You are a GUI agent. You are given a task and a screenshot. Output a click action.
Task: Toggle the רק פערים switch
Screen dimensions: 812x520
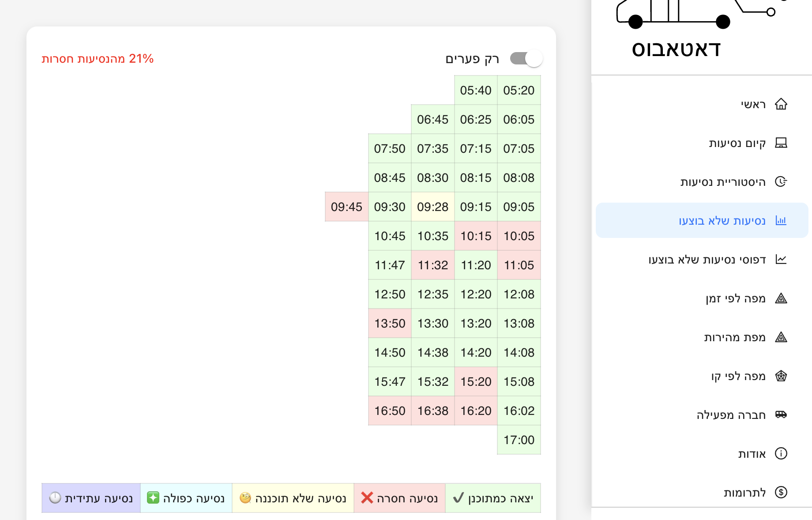click(x=526, y=59)
